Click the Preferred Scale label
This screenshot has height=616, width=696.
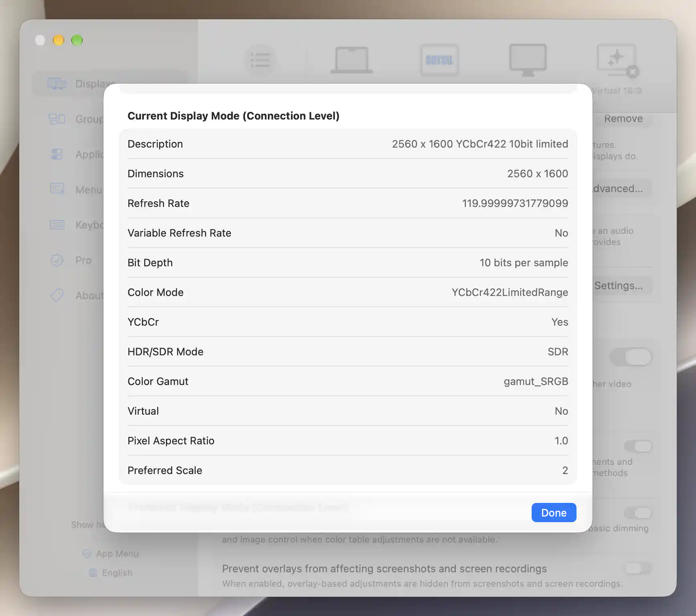[x=165, y=470]
